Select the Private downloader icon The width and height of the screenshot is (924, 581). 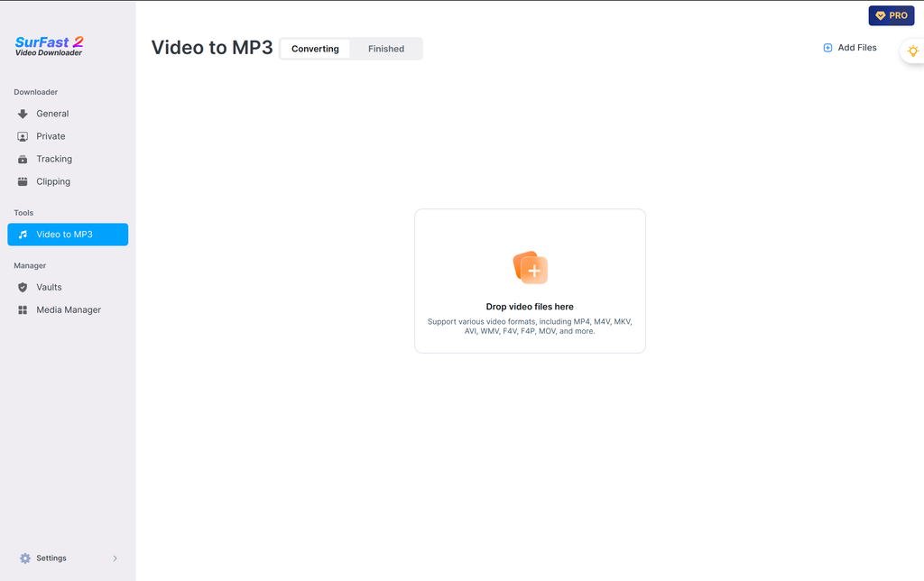pyautogui.click(x=23, y=136)
